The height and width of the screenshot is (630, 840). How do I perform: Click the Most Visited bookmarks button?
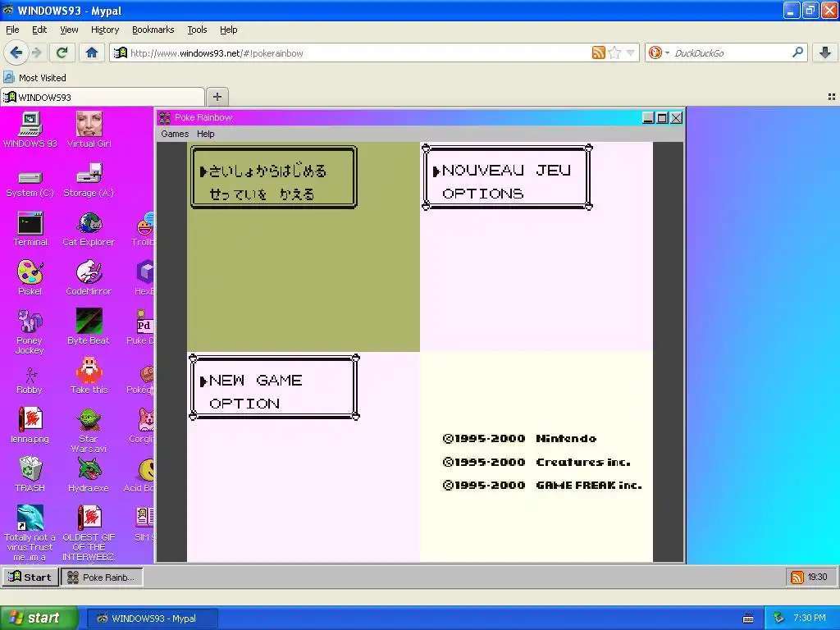click(x=35, y=78)
